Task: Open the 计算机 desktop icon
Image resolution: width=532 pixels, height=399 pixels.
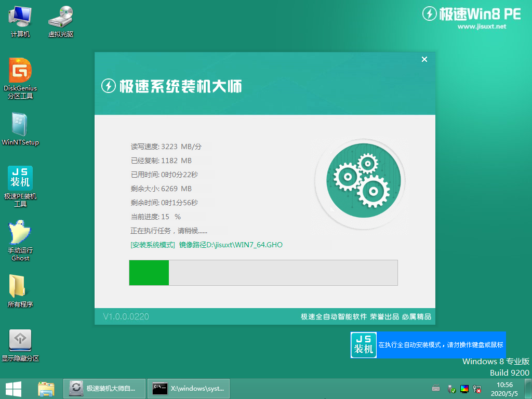Action: [x=20, y=21]
